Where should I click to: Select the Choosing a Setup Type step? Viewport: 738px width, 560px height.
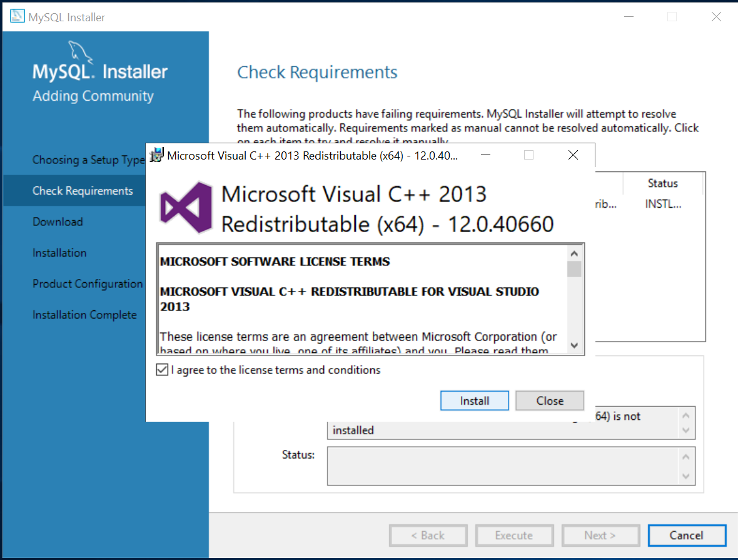(x=86, y=160)
